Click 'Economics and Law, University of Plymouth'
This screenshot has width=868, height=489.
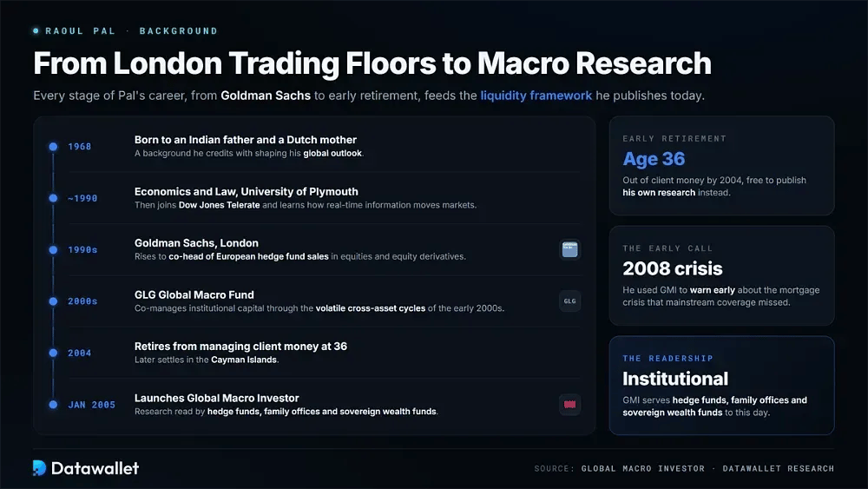pyautogui.click(x=247, y=192)
